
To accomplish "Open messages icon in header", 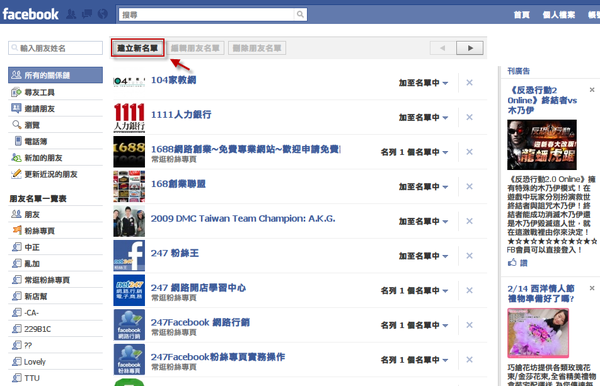I will coord(87,14).
